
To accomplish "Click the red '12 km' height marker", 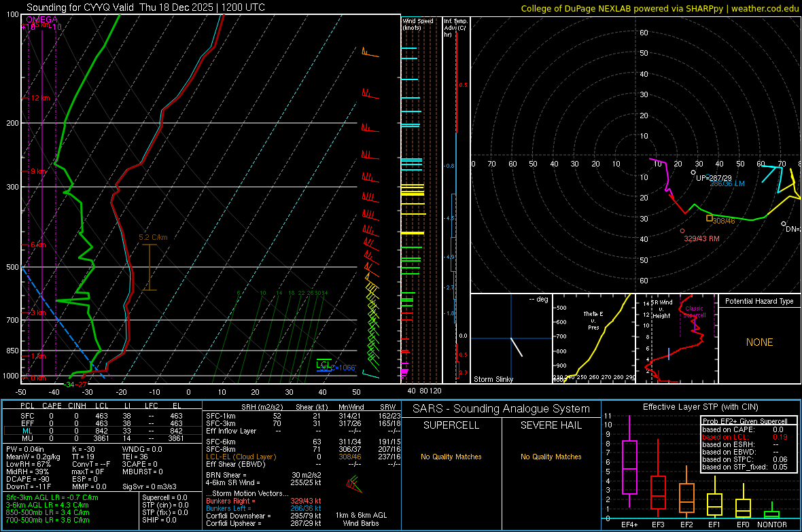I will tap(41, 99).
